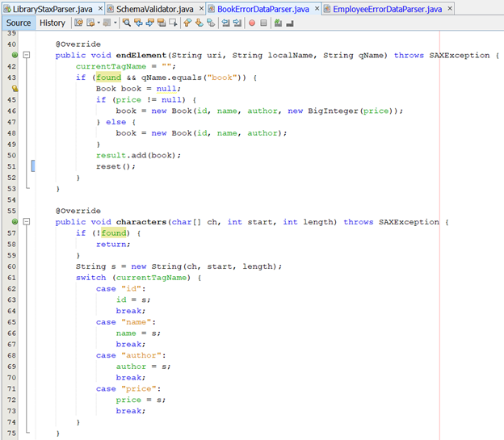Place cursor on 'endElement' method name
The height and width of the screenshot is (440, 504).
point(141,55)
